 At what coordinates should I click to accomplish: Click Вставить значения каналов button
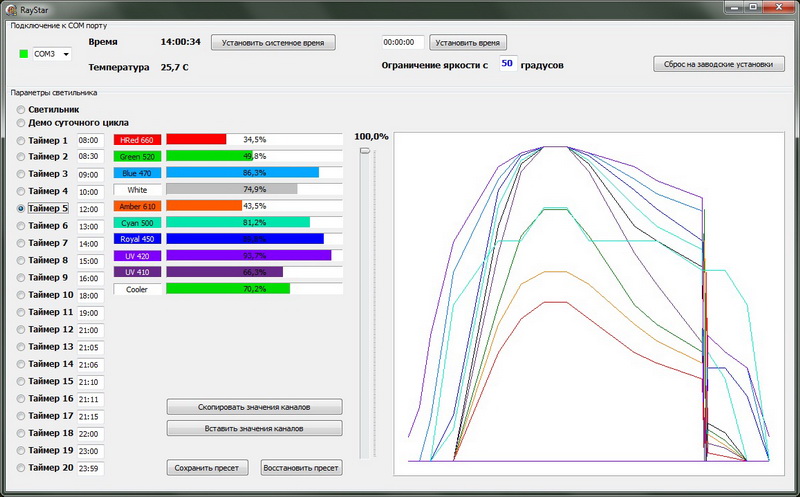click(254, 428)
